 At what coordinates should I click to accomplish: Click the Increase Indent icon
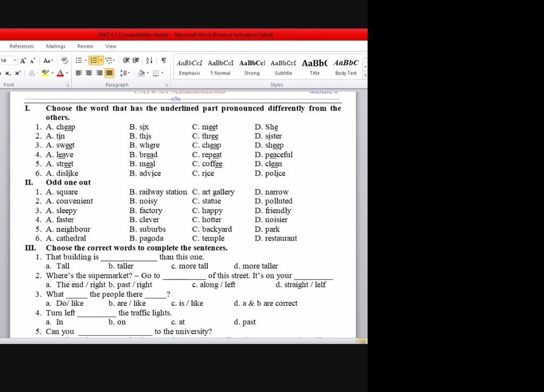[135, 61]
